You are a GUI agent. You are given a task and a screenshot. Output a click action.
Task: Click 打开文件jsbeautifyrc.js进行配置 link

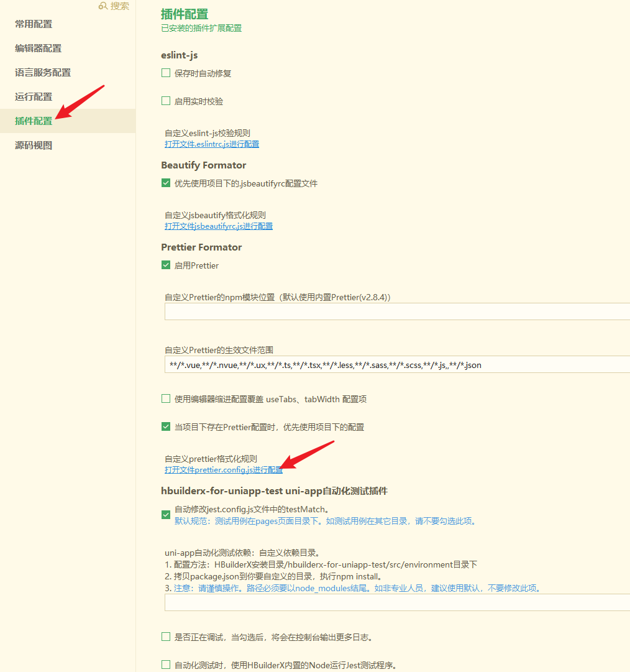(218, 226)
